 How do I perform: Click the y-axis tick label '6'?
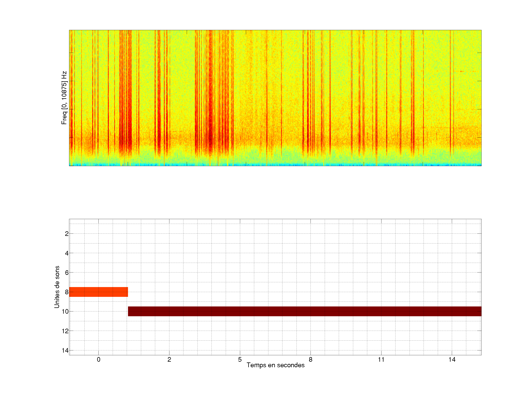[67, 272]
